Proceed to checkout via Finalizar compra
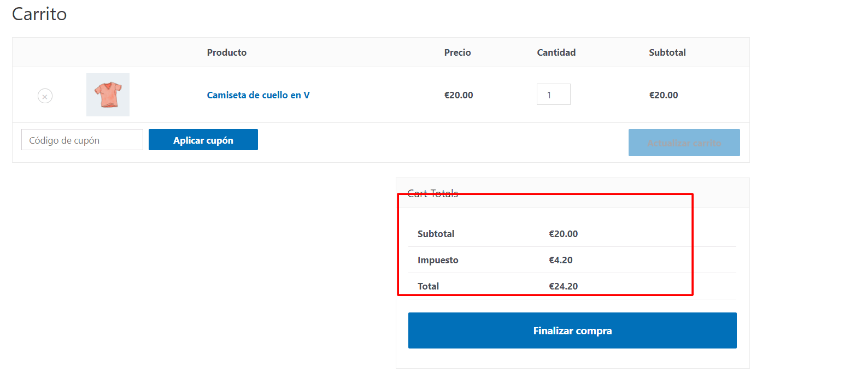868x378 pixels. click(572, 330)
